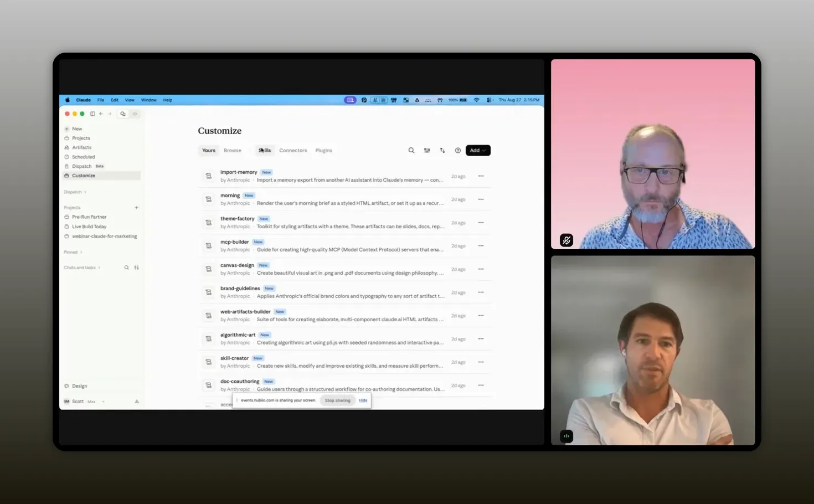This screenshot has width=814, height=504.
Task: Click the import-memory skill icon
Action: point(209,176)
